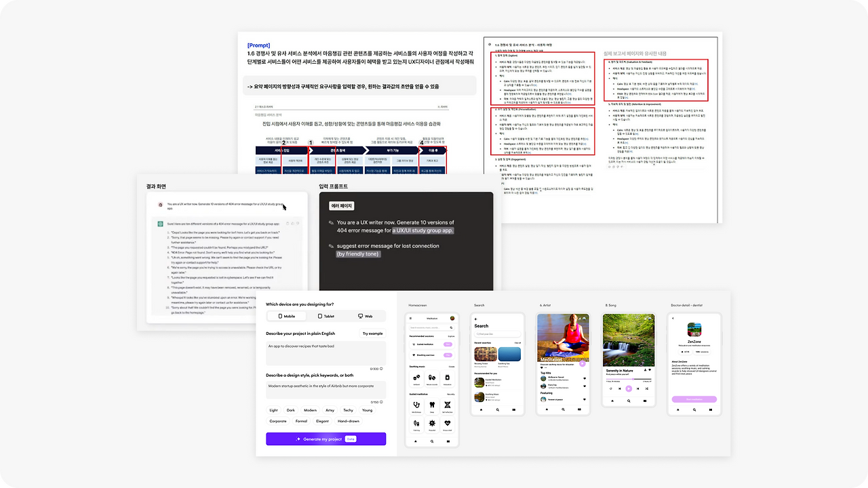Click the design style text area
Screen dimensions: 868x488
click(325, 390)
